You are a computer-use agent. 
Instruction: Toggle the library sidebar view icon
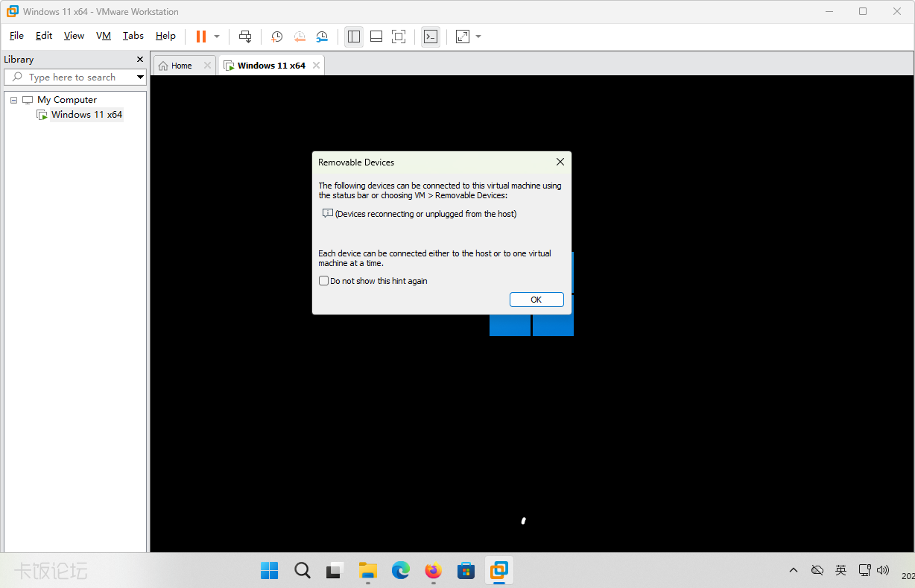pyautogui.click(x=354, y=37)
